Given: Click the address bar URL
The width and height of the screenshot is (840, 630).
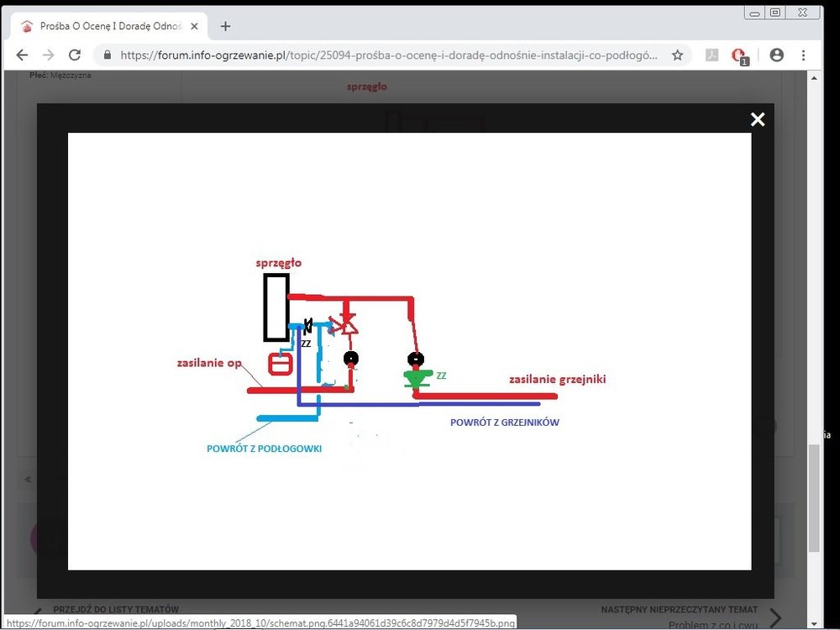Looking at the screenshot, I should (386, 55).
